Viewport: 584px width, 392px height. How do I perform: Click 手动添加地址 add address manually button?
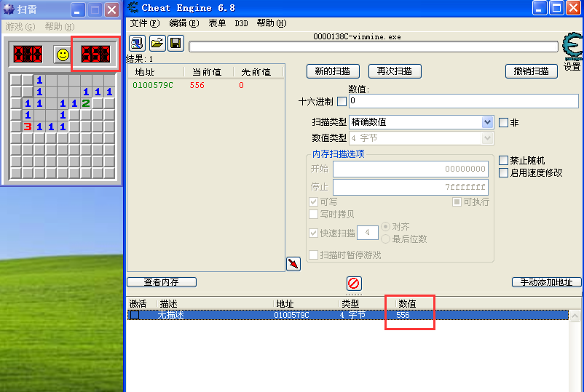(x=546, y=282)
